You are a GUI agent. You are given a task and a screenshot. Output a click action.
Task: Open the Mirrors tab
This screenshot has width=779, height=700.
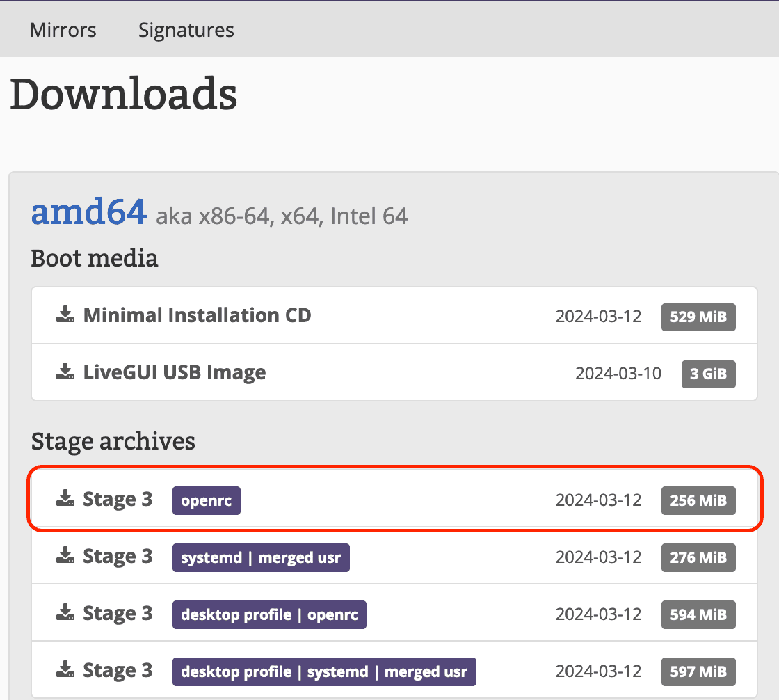[63, 30]
